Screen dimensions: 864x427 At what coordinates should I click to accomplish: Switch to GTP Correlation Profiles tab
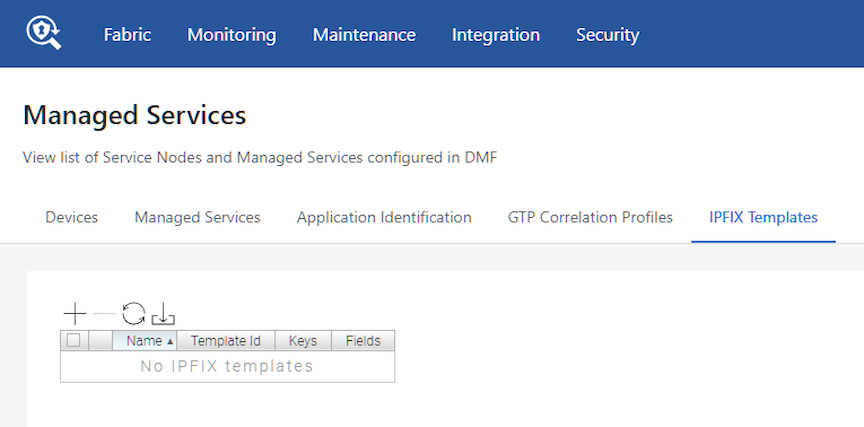pyautogui.click(x=590, y=217)
